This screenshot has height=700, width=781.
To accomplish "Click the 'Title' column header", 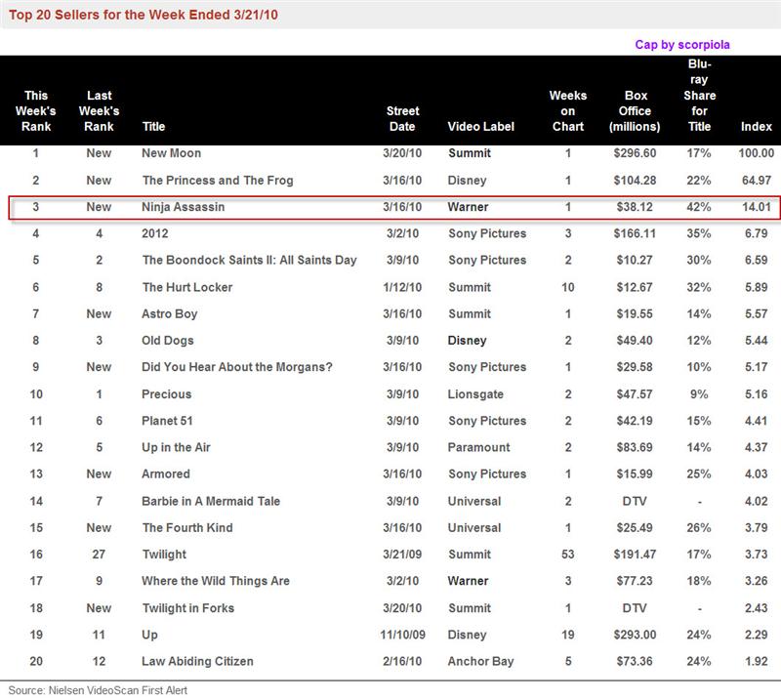I will pos(153,127).
